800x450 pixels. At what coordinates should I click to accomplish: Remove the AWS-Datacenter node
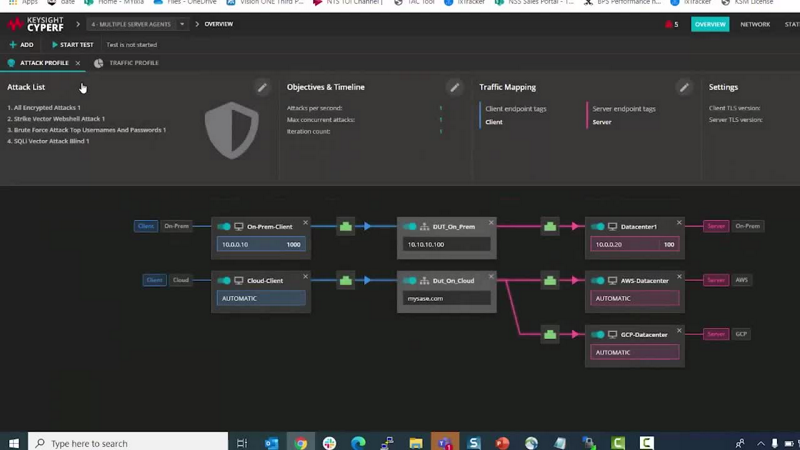(679, 277)
